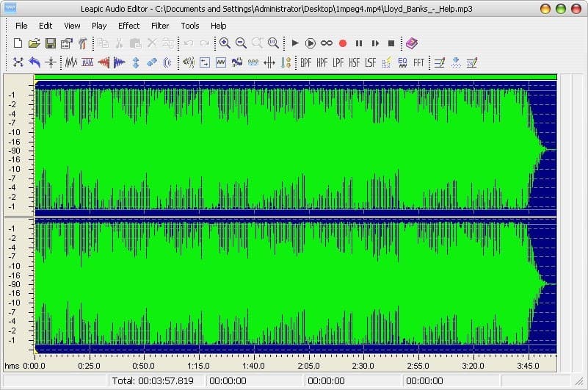Open the properties icon next to the floppy disk
This screenshot has width=588, height=390.
coord(67,43)
